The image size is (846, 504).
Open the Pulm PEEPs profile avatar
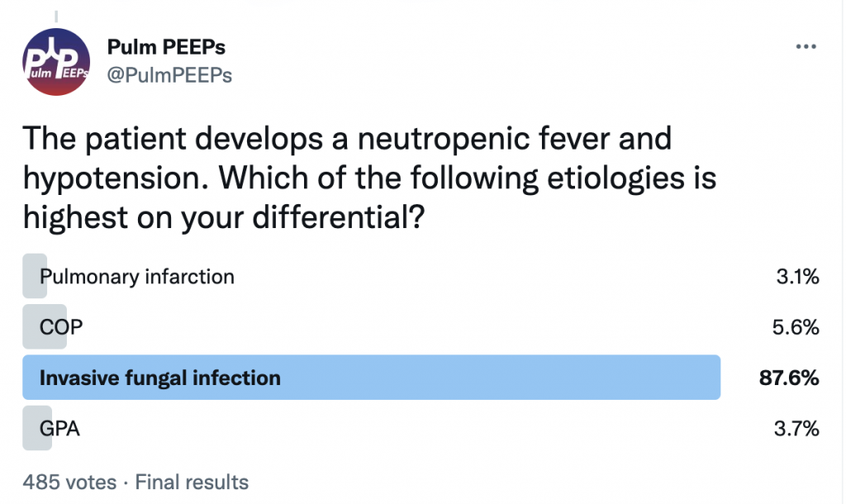(x=56, y=61)
